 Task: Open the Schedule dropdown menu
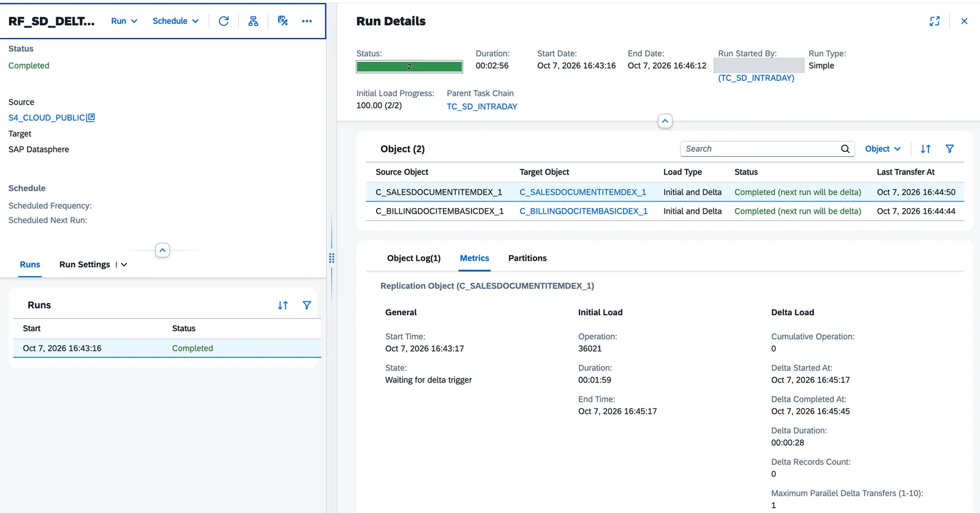[176, 21]
